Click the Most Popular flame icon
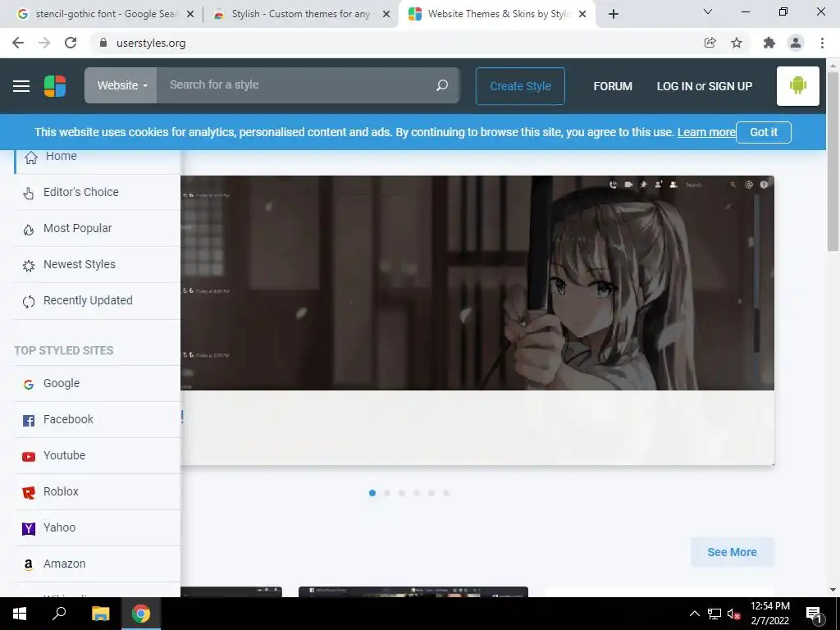This screenshot has width=840, height=630. [x=29, y=230]
